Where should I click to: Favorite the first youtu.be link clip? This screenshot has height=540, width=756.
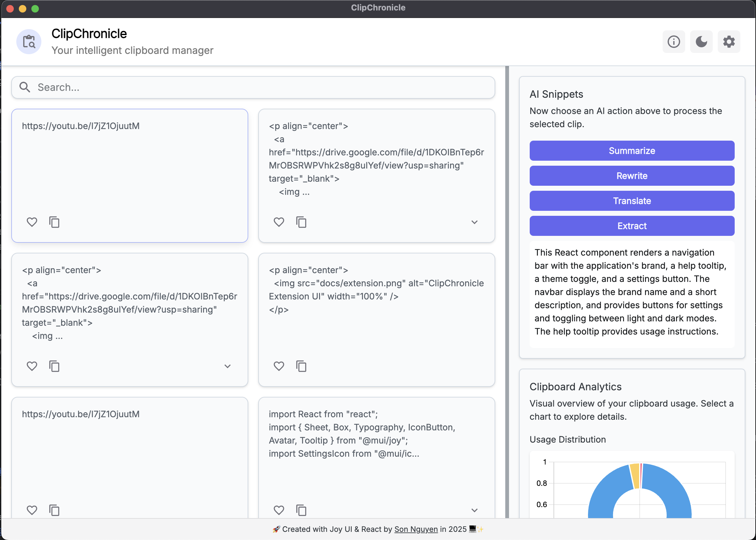click(32, 222)
